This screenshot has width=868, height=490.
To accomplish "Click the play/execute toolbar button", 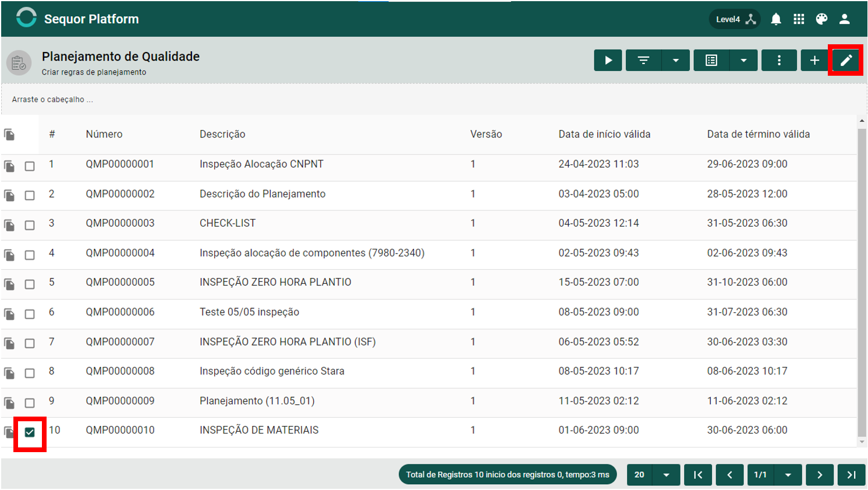I will pos(608,60).
